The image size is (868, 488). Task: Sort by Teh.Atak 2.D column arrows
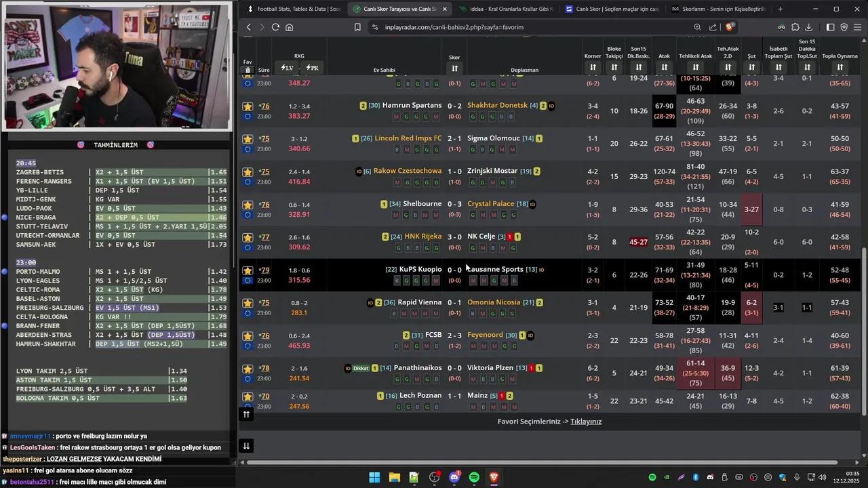pyautogui.click(x=728, y=67)
